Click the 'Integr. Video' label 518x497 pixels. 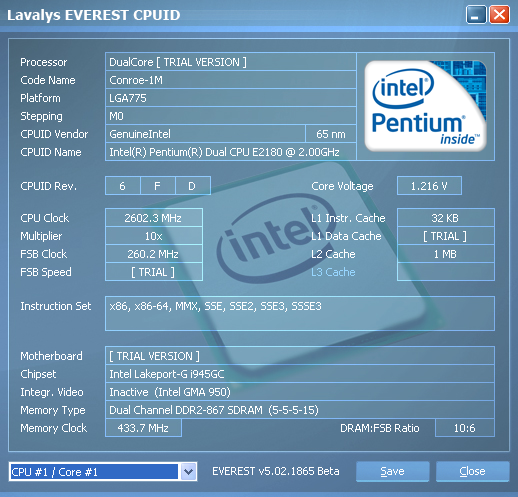tap(52, 392)
